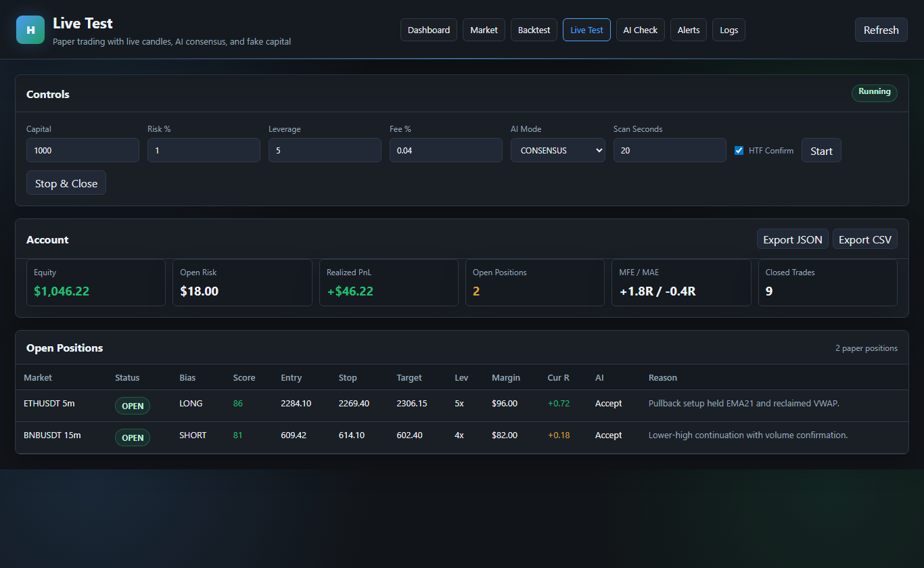The width and height of the screenshot is (924, 568).
Task: Click the Pullback setup reason text
Action: pos(744,403)
